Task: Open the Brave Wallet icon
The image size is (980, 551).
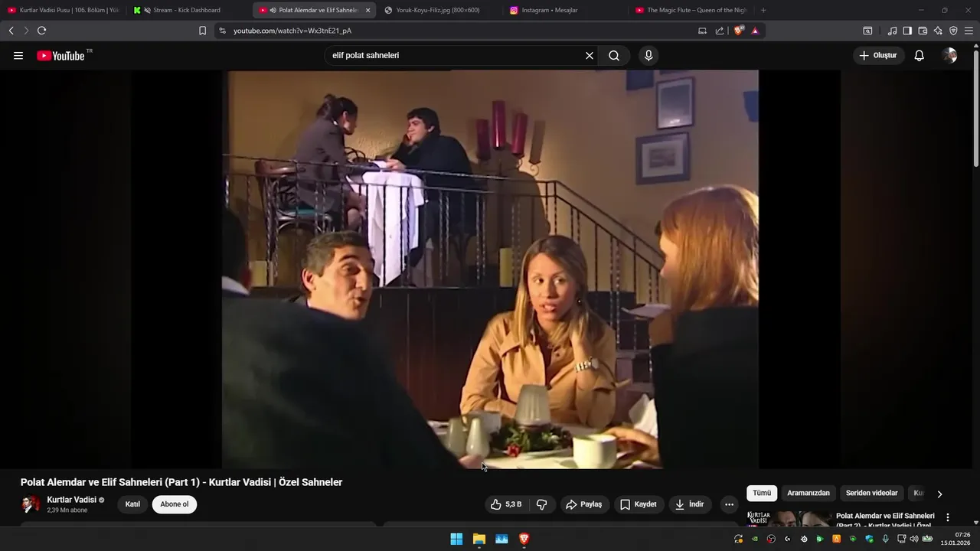Action: [923, 31]
